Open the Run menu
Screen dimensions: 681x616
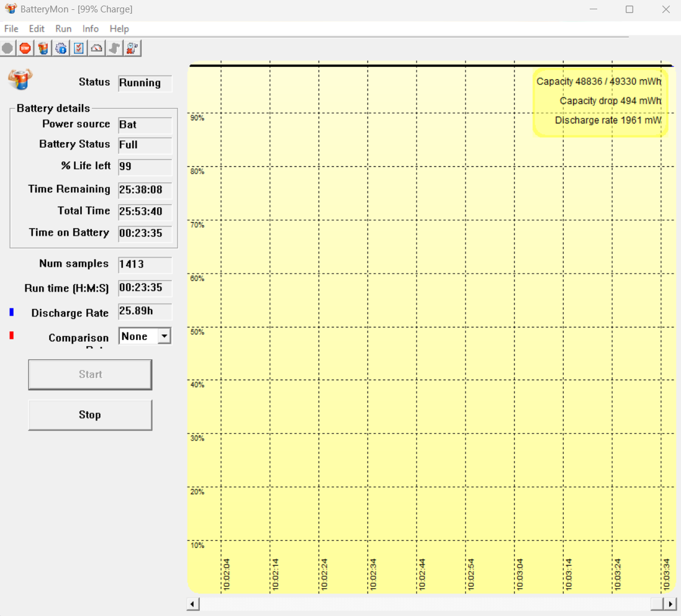pyautogui.click(x=63, y=29)
